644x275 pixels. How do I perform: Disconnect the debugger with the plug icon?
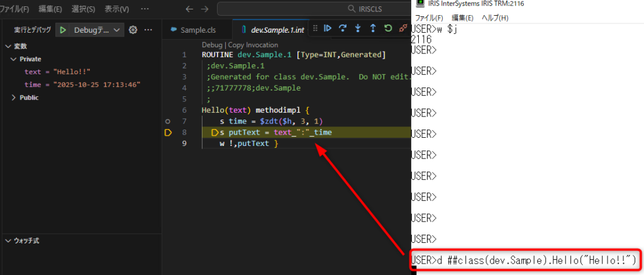(x=403, y=28)
